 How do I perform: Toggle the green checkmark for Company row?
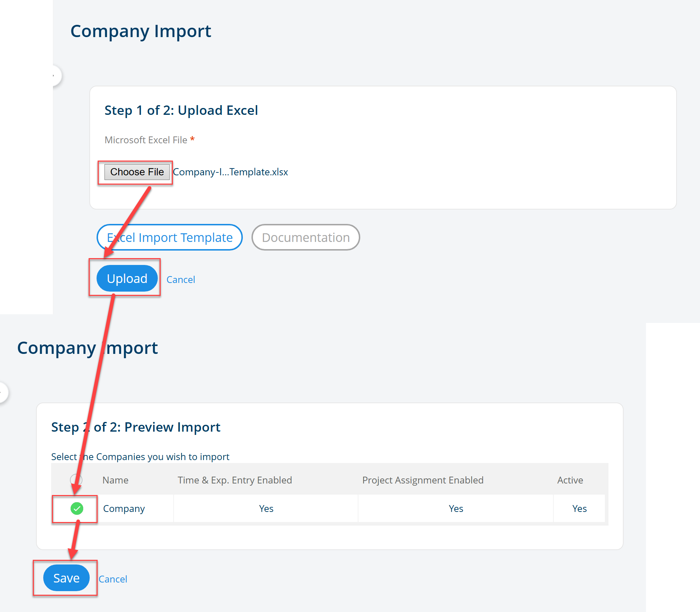click(x=77, y=509)
